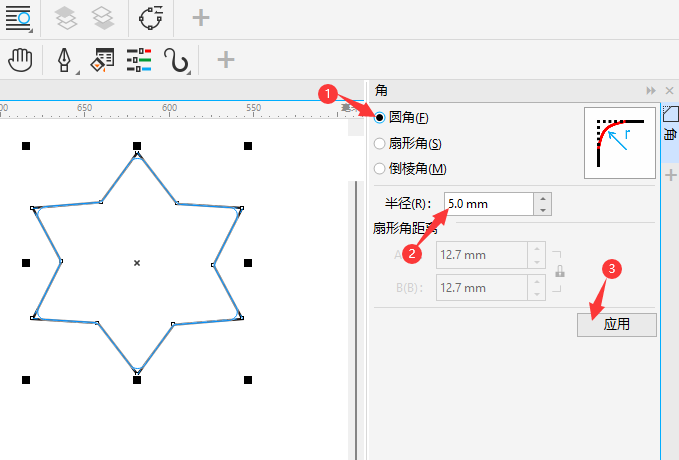
Task: Decrease the 半径 radius value
Action: (x=543, y=210)
